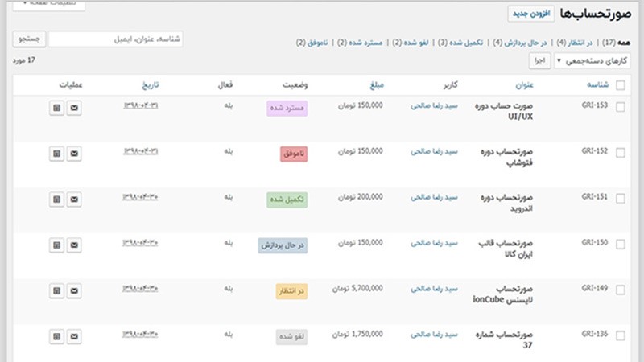Viewport: 644px width, 362px height.
Task: Open the details icon for invoice GRI-151
Action: (56, 197)
